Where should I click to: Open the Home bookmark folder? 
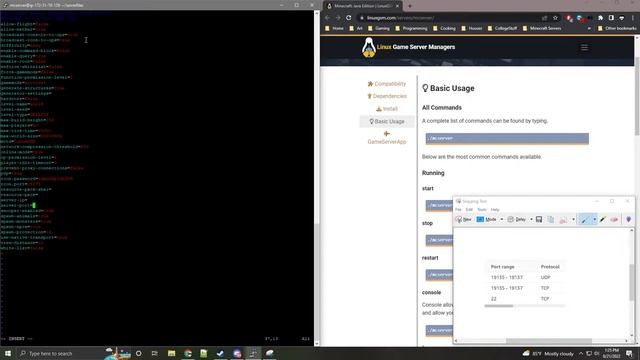coord(334,29)
